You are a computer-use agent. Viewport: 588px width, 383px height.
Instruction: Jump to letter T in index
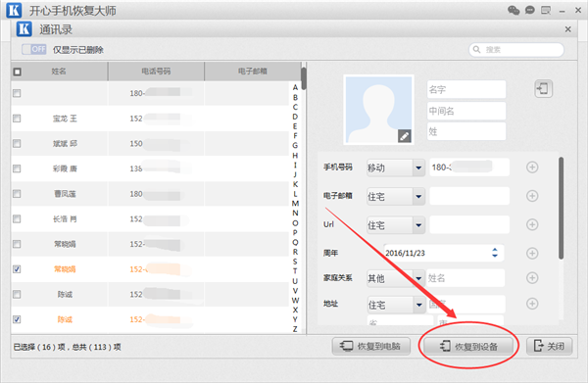coord(295,271)
